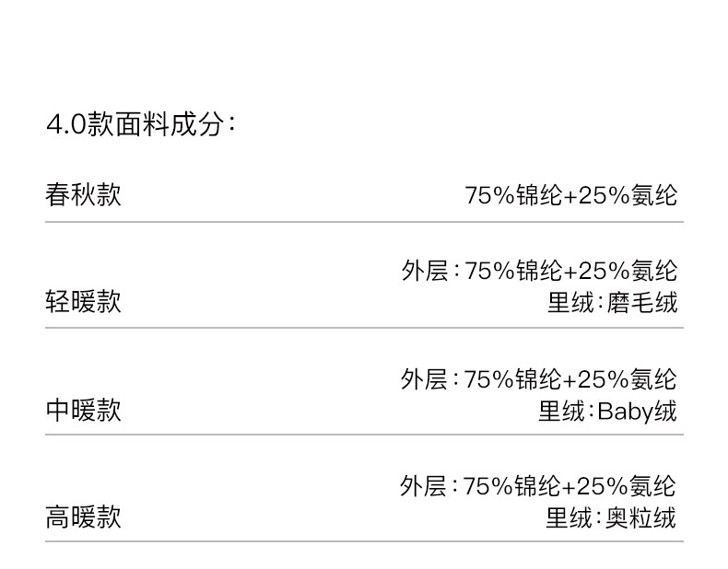Select the 轻暖款 row label

click(x=83, y=302)
